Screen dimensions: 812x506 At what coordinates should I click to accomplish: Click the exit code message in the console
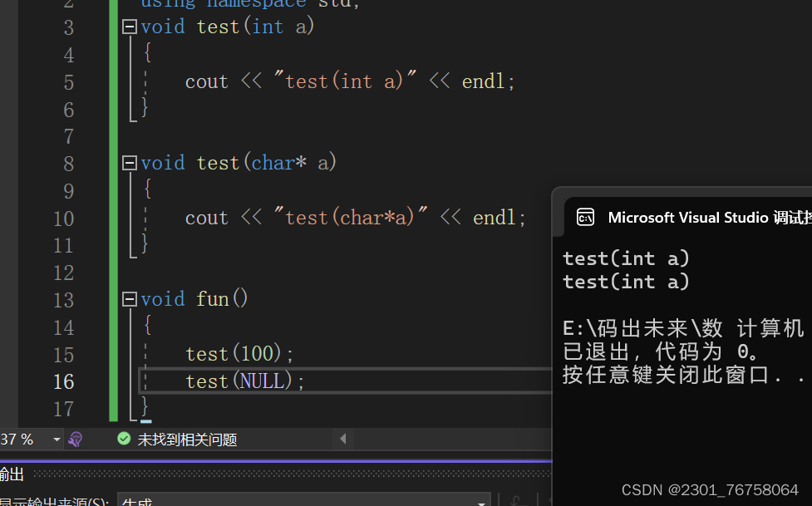coord(661,352)
